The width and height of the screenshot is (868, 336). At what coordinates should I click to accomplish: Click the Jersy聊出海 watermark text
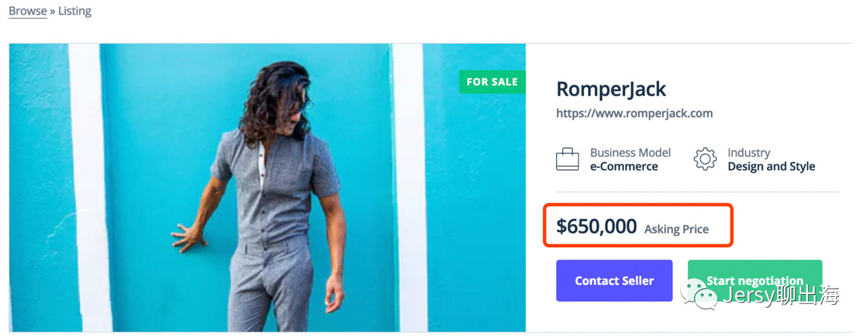click(780, 296)
